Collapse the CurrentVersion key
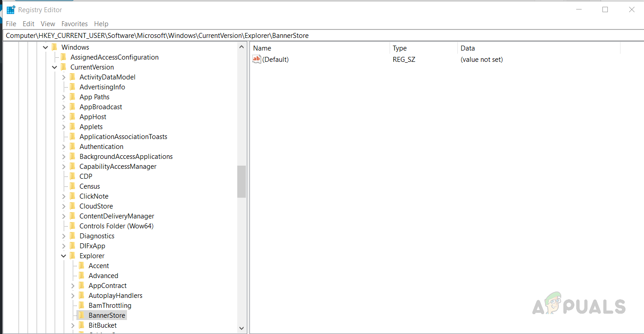Image resolution: width=644 pixels, height=334 pixels. [54, 67]
